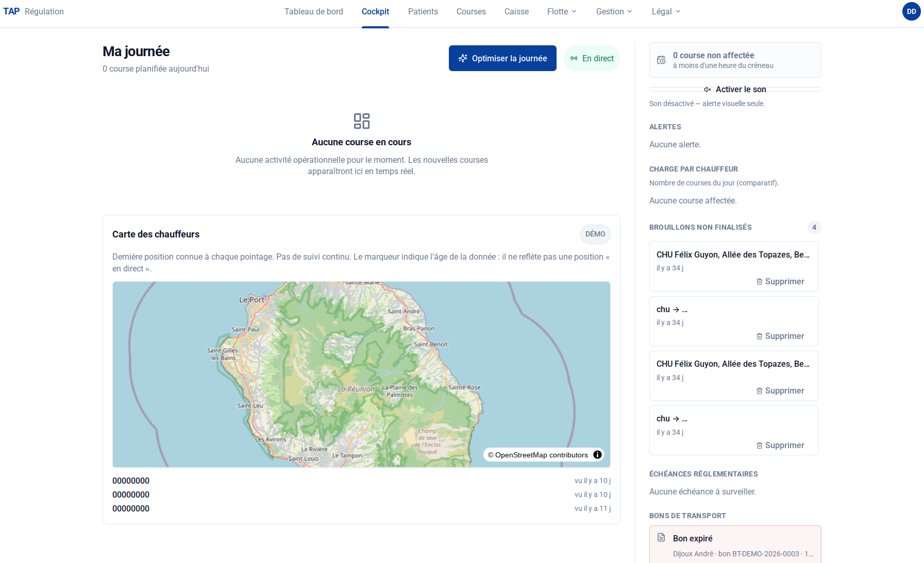
Task: Delete the second 'chu → ...' draft
Action: [780, 445]
